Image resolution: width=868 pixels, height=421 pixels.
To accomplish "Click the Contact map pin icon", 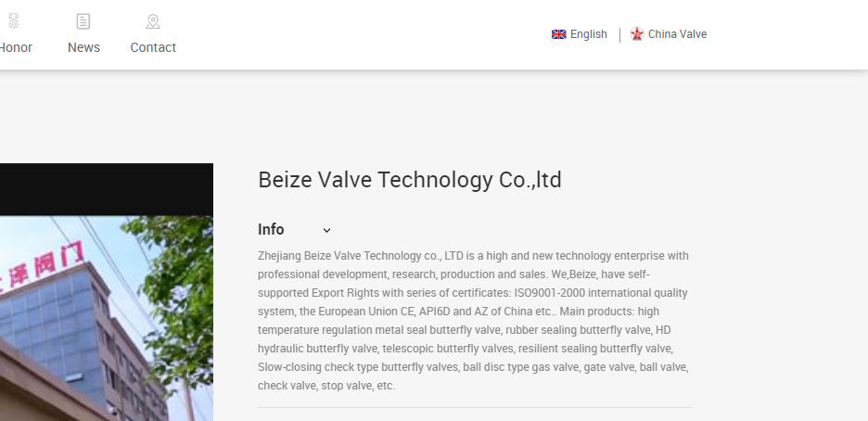I will [153, 21].
